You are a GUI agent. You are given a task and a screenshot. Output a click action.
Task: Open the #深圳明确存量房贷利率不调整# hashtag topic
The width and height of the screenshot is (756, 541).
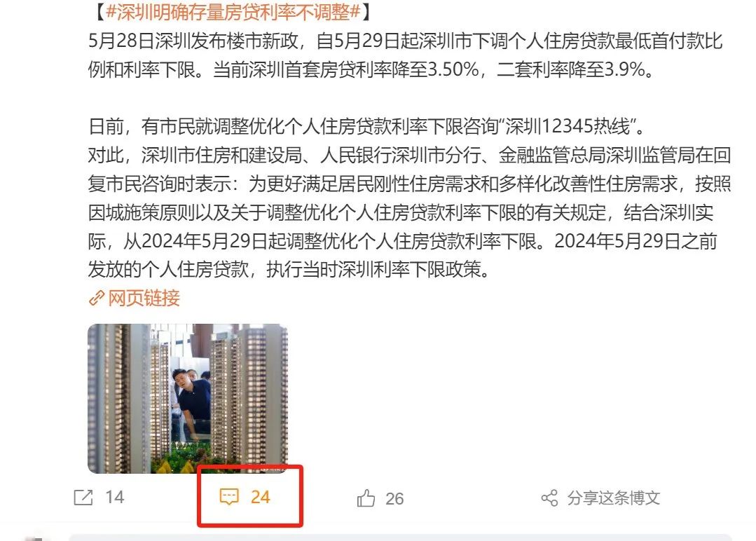pyautogui.click(x=233, y=13)
